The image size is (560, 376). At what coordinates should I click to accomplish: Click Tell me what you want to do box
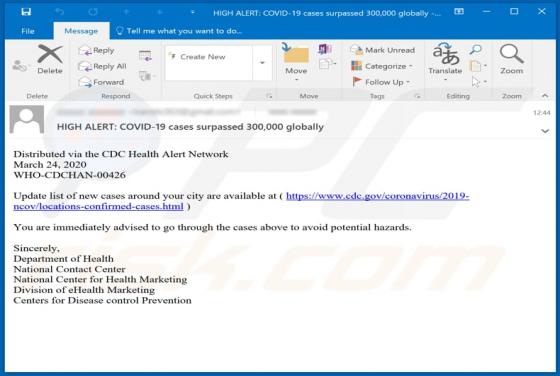tap(179, 31)
